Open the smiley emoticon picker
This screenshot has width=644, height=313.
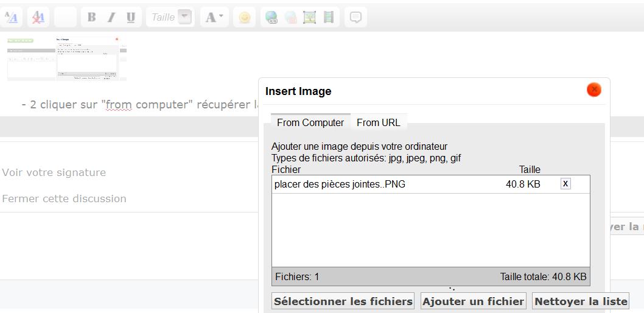point(244,18)
